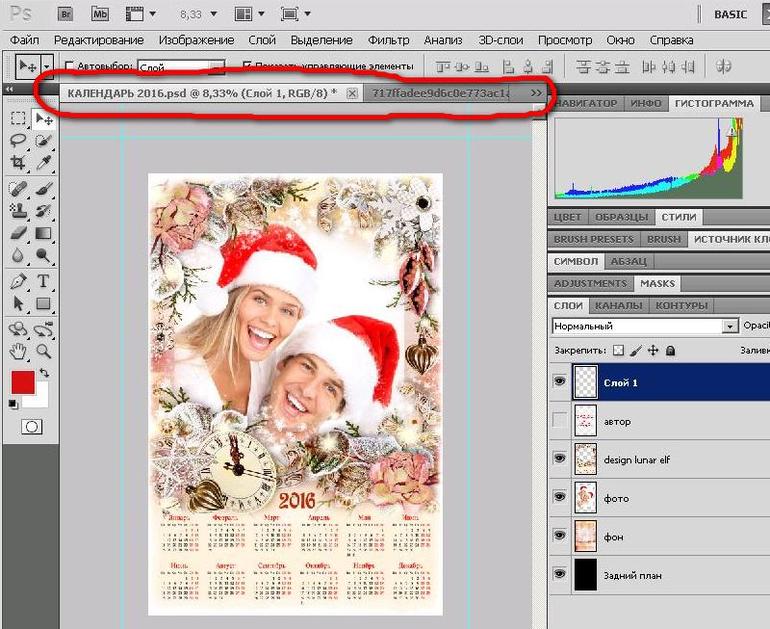The width and height of the screenshot is (770, 629).
Task: Click the red foreground color swatch
Action: pyautogui.click(x=22, y=382)
